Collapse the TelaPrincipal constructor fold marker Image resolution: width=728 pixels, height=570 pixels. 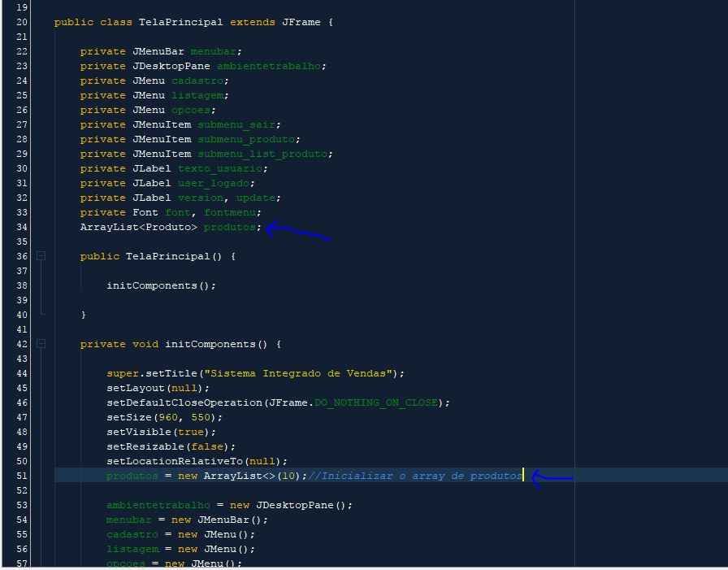point(41,256)
